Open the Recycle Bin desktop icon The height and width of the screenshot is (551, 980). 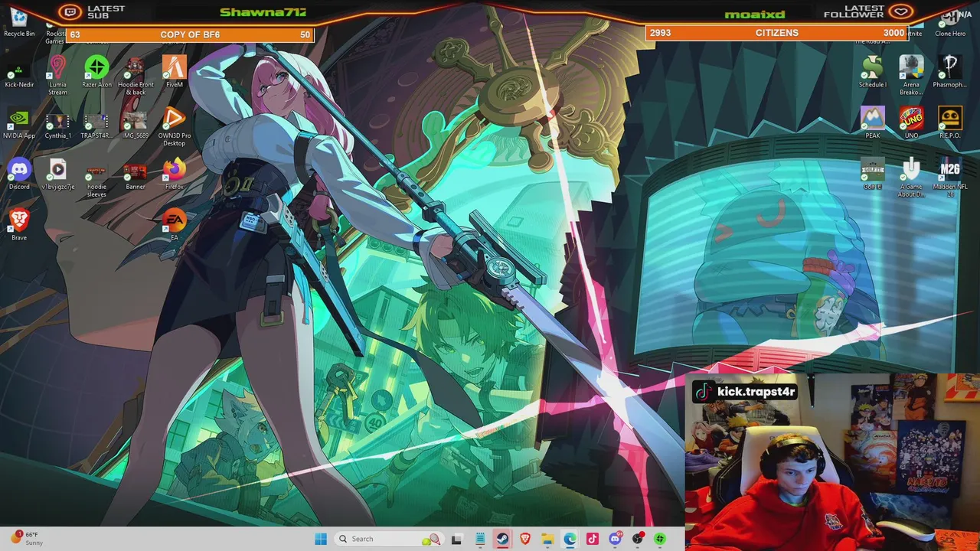pos(19,21)
